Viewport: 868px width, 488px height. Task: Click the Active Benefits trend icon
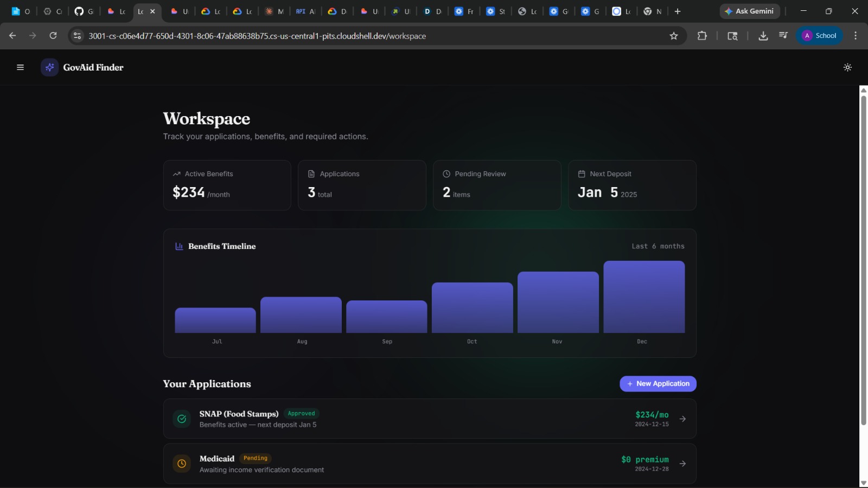tap(176, 174)
